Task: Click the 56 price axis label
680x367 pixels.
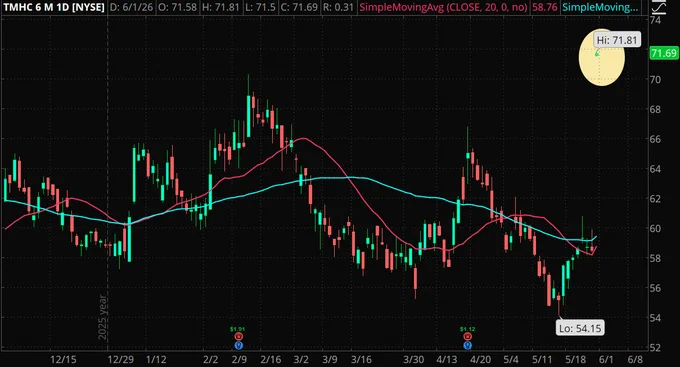Action: pyautogui.click(x=655, y=288)
